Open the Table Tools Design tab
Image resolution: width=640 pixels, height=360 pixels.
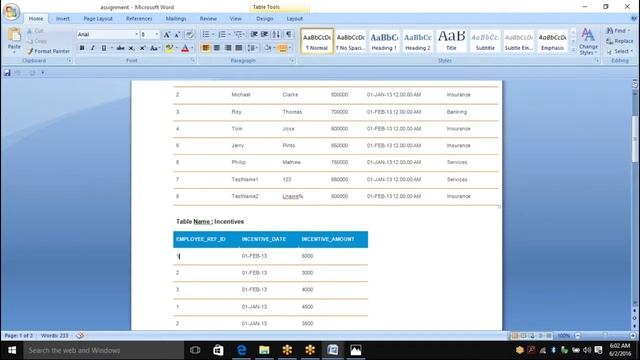coord(264,19)
